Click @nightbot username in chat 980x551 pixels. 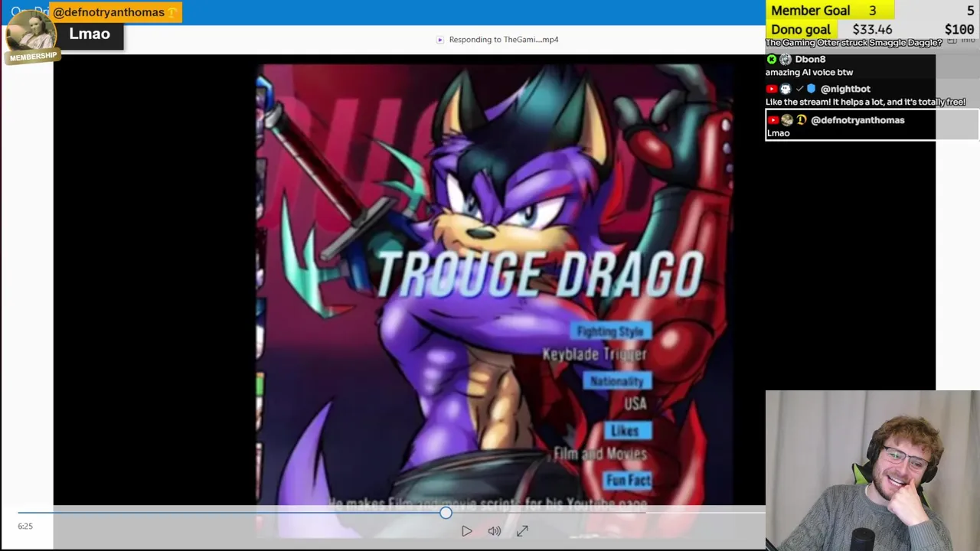click(x=845, y=89)
